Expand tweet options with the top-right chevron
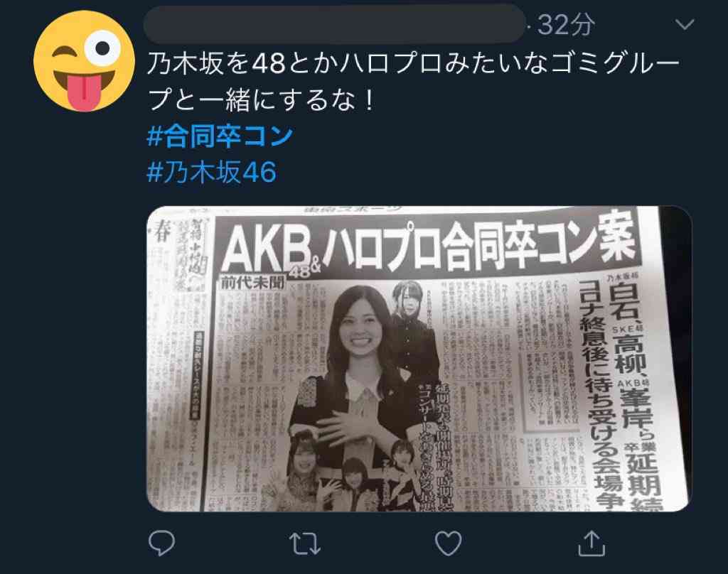Image resolution: width=728 pixels, height=574 pixels. [x=685, y=24]
